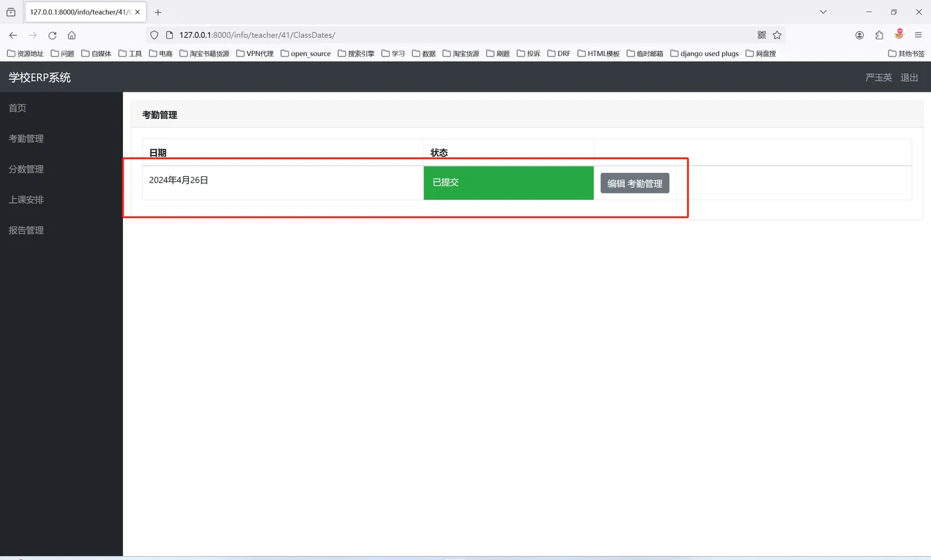Image resolution: width=931 pixels, height=560 pixels.
Task: Close the current browser tab
Action: coord(137,12)
